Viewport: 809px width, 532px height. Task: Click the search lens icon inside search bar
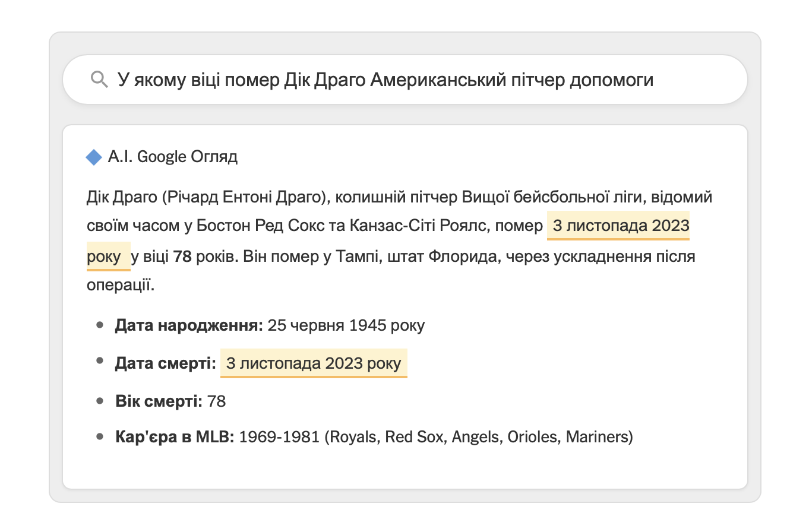(x=99, y=80)
